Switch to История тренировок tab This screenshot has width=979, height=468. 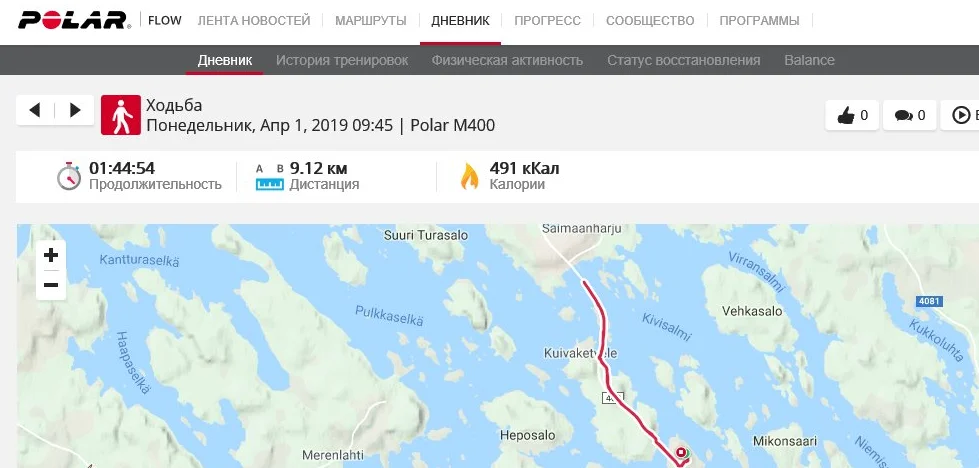(x=342, y=61)
